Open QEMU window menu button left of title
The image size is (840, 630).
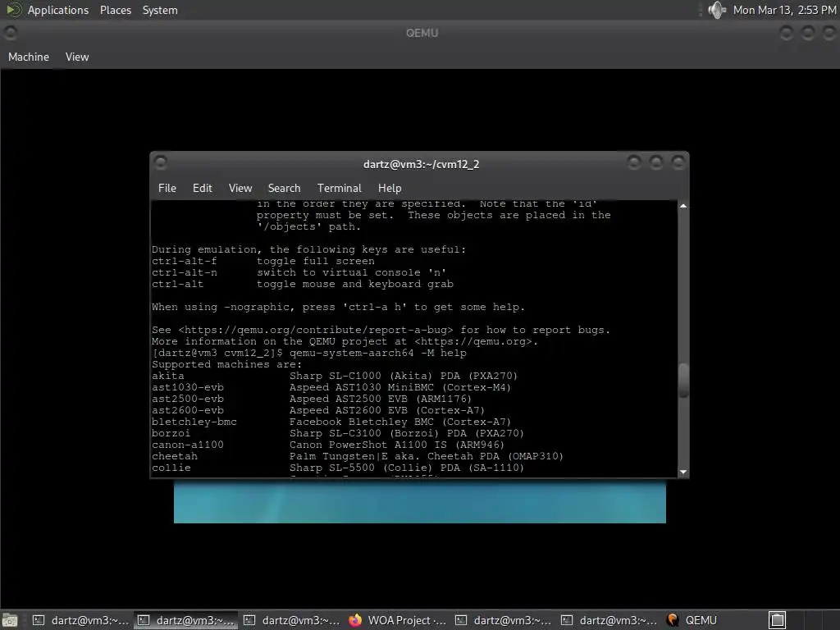(x=10, y=33)
